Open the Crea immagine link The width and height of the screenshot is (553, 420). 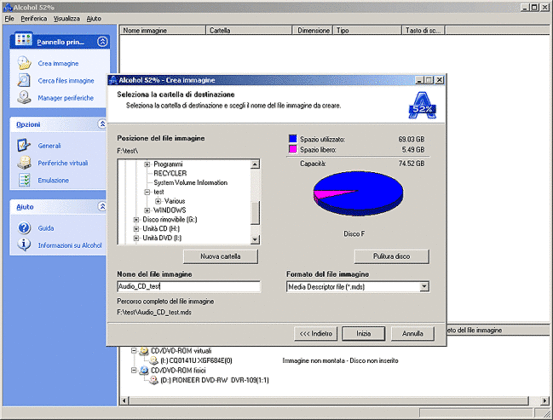click(x=58, y=63)
